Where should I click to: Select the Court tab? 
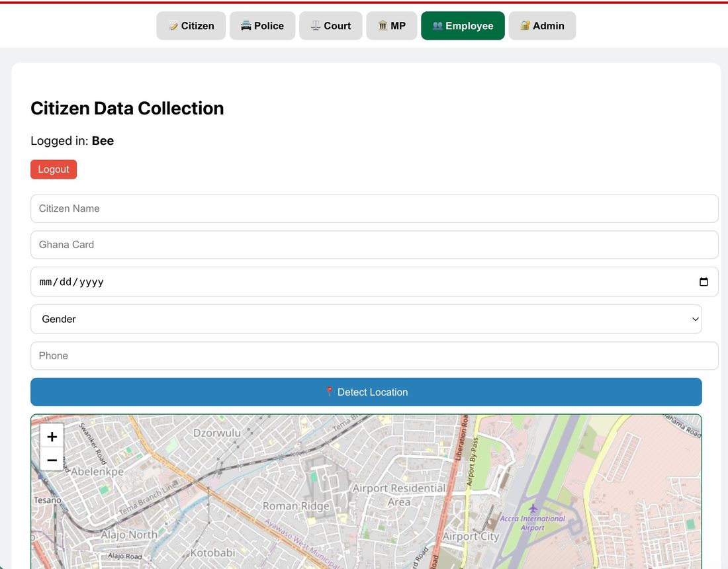pyautogui.click(x=330, y=26)
